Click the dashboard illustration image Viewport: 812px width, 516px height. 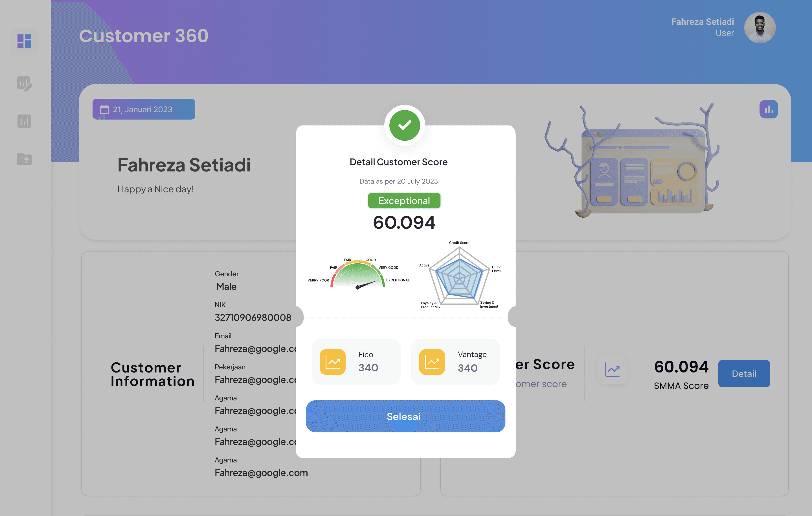[632, 160]
